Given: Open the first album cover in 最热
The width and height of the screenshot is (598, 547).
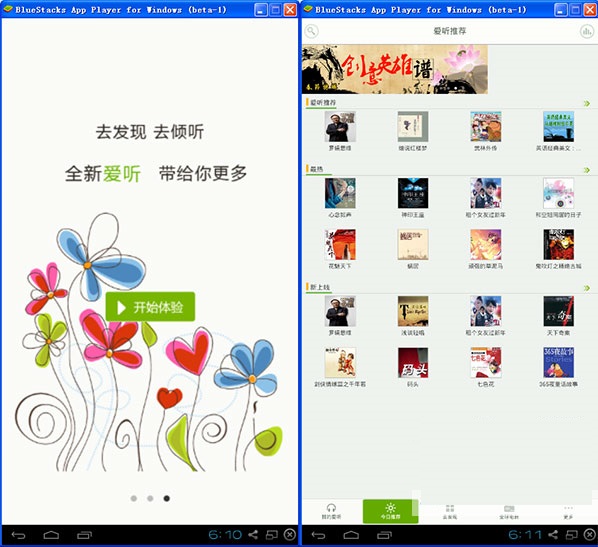Looking at the screenshot, I should point(340,193).
